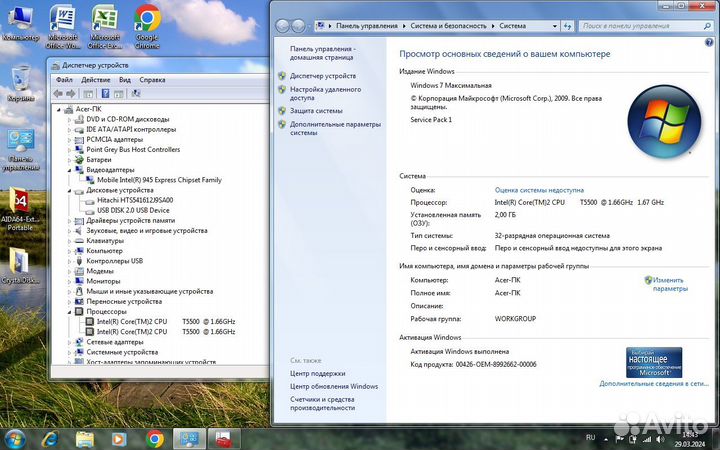
Task: Open Счетчики и средства производительности link
Action: 322,404
